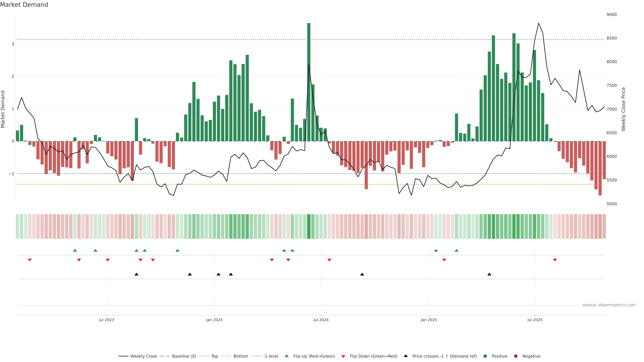644x362 pixels.
Task: Click the last red Flip Down marker
Action: click(x=555, y=260)
